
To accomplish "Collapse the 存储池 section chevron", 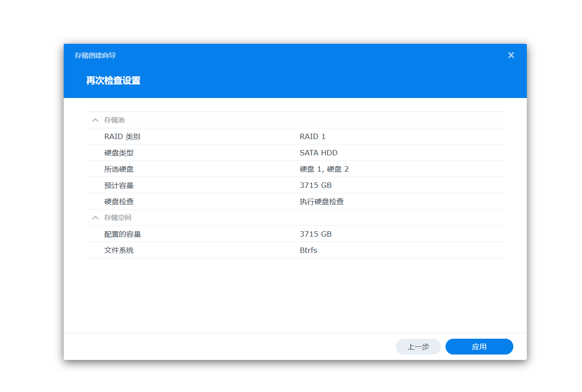I will coord(95,120).
